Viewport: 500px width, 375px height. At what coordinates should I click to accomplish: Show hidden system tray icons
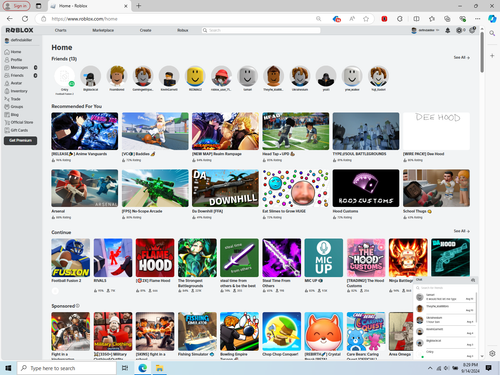coord(430,368)
